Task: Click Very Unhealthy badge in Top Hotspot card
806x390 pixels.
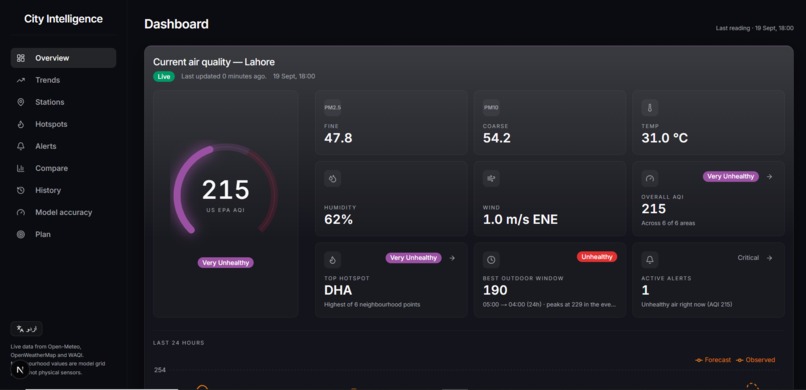Action: coord(413,258)
